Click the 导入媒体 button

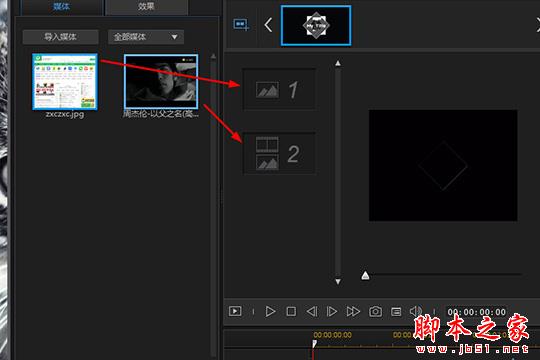pyautogui.click(x=60, y=37)
